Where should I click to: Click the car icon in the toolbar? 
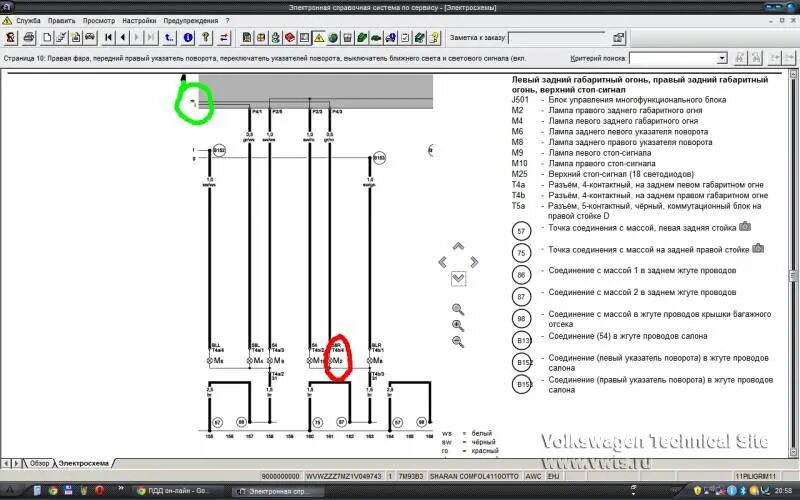90,37
